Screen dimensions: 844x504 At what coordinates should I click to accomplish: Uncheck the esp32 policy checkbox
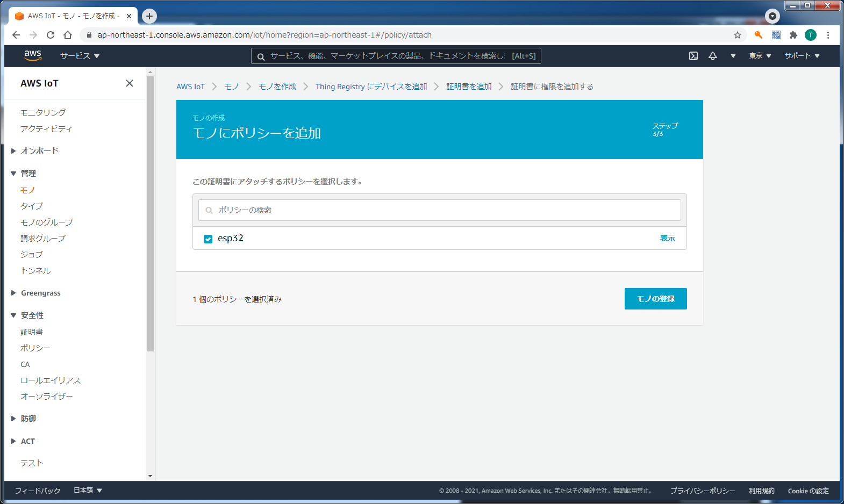tap(208, 239)
